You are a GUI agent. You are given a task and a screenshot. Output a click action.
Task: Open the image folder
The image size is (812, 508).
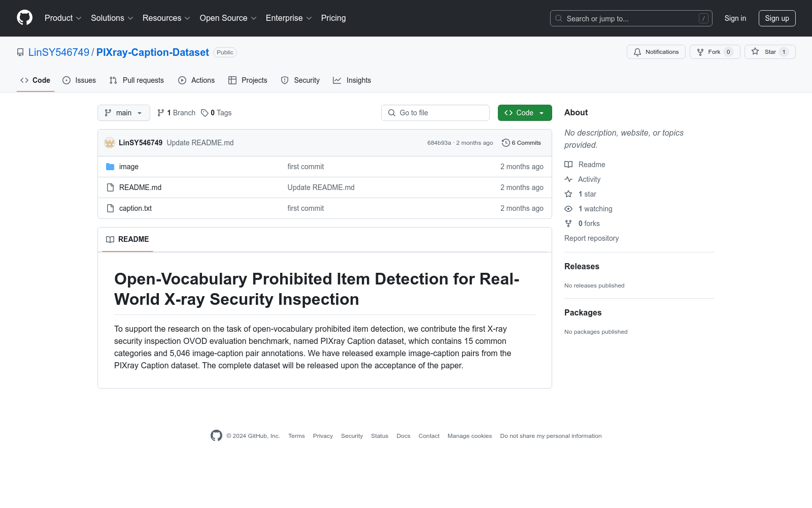point(129,167)
